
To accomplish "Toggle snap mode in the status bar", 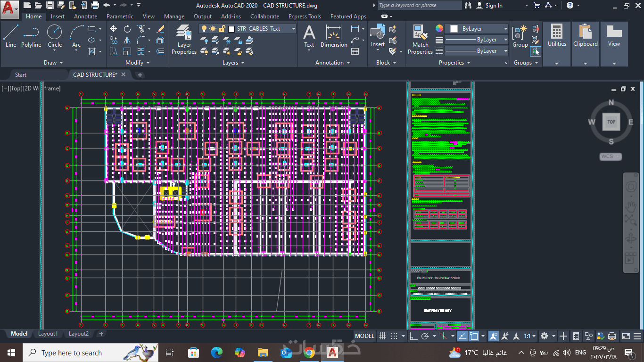I will click(x=394, y=336).
